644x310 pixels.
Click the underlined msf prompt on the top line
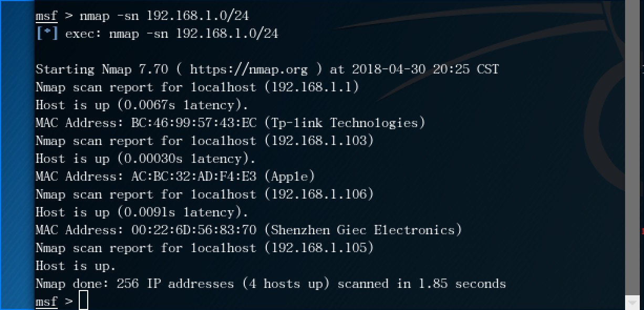coord(46,16)
